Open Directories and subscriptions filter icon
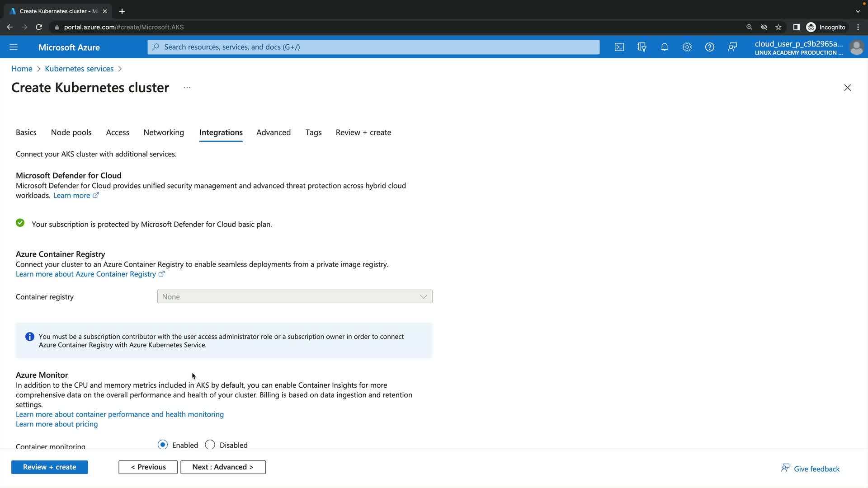 [642, 47]
